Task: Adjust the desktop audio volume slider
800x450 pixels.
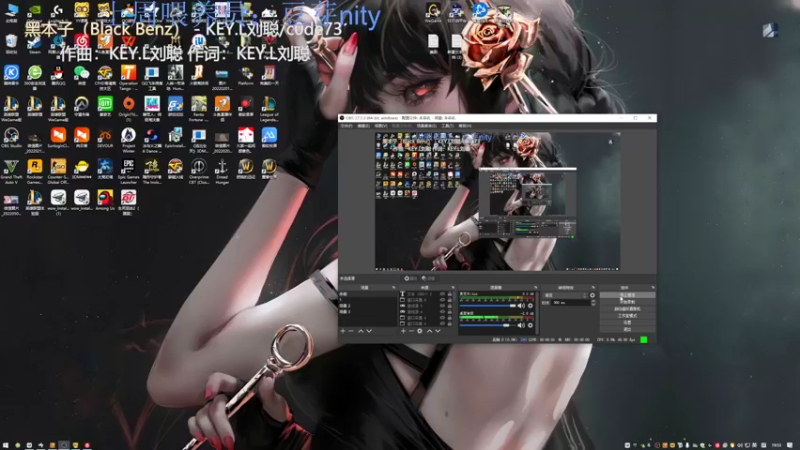Action: pyautogui.click(x=488, y=325)
